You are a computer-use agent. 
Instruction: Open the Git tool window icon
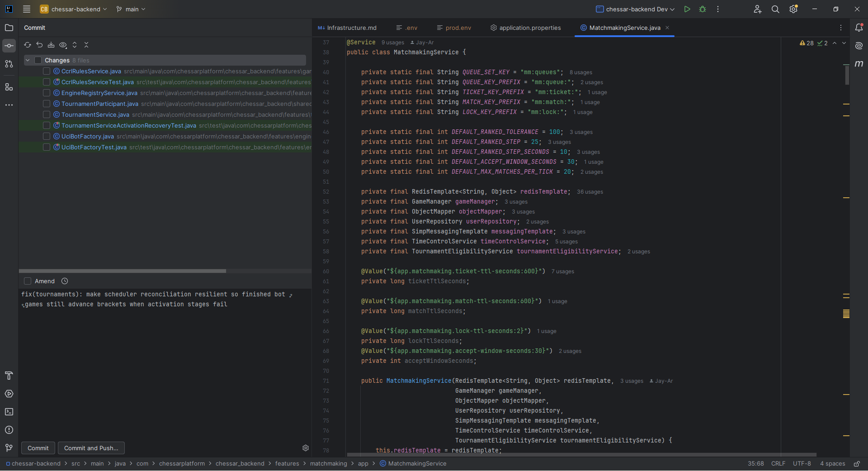pyautogui.click(x=9, y=448)
